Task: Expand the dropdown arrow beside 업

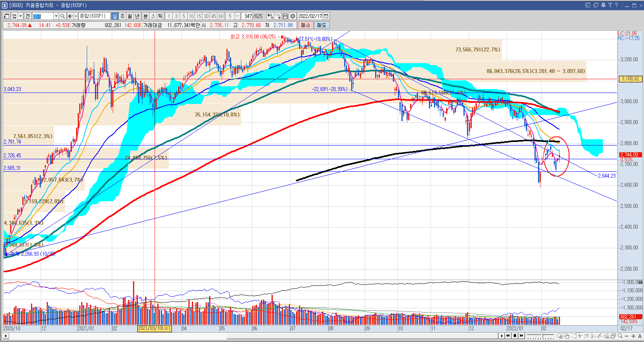Action: pyautogui.click(x=21, y=16)
